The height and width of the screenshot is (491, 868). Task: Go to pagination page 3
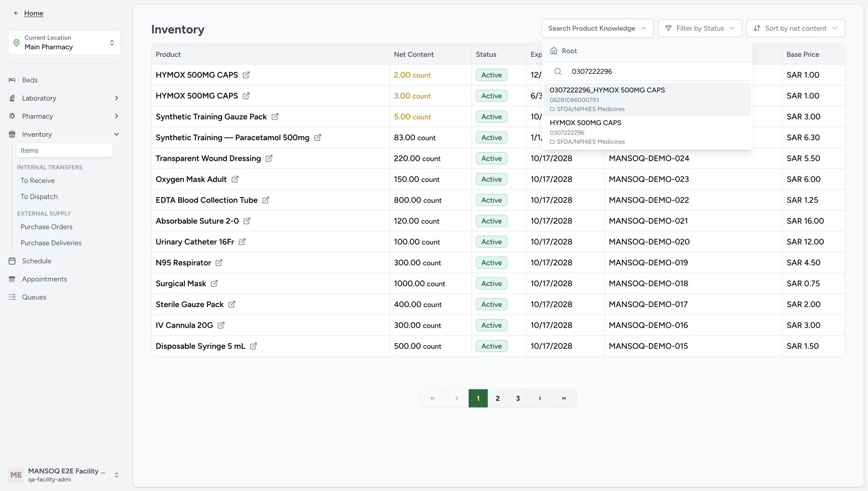518,398
